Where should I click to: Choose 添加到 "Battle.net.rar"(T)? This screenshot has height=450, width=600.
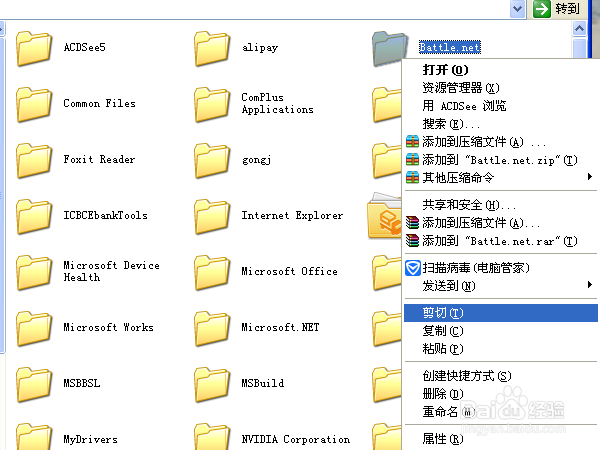501,241
